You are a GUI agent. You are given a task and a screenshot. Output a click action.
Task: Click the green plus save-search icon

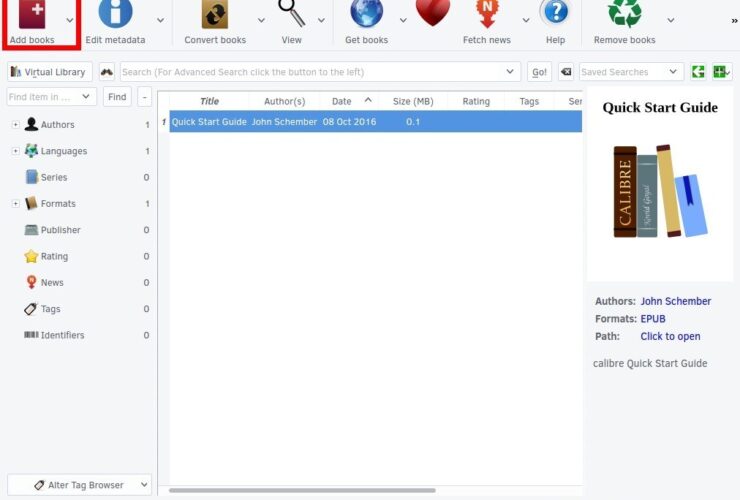(721, 72)
